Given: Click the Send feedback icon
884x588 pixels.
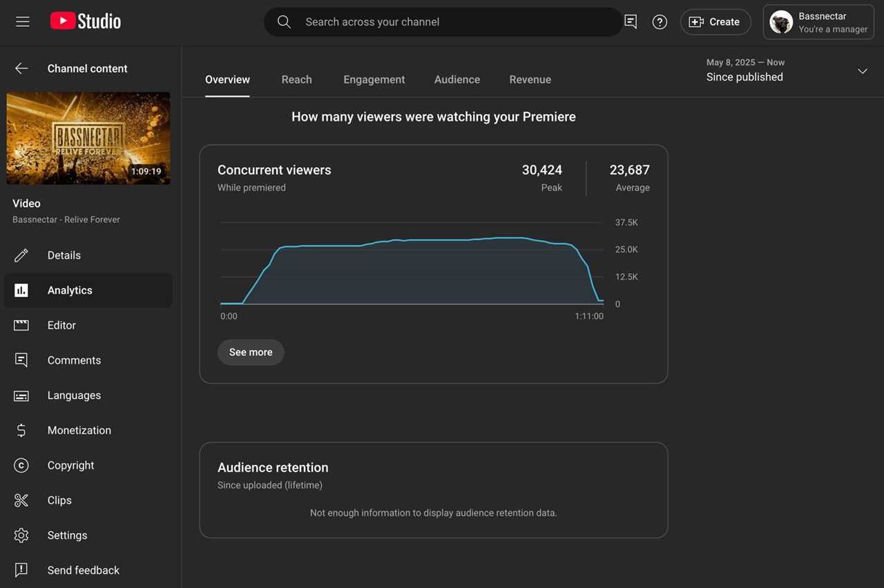Looking at the screenshot, I should pyautogui.click(x=21, y=570).
